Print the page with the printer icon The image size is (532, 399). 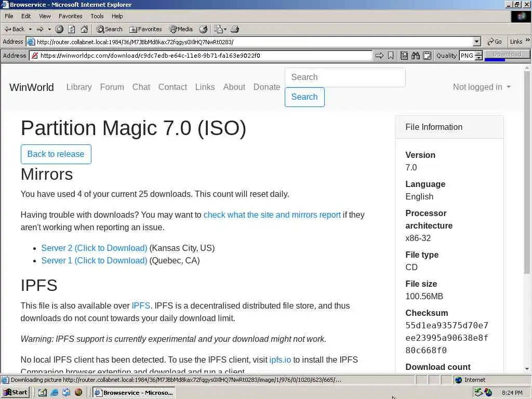(x=235, y=29)
